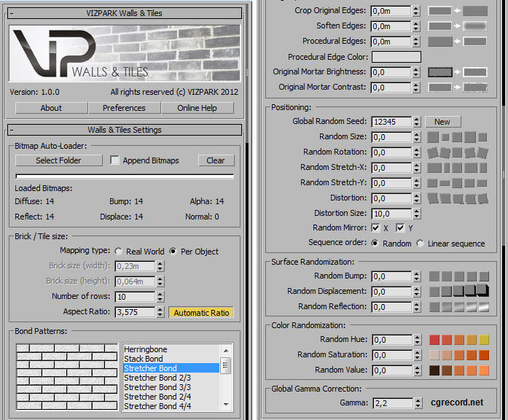Click the Random Stretch-Y illustration icons
Viewport: 508px width, 420px height.
[x=457, y=183]
